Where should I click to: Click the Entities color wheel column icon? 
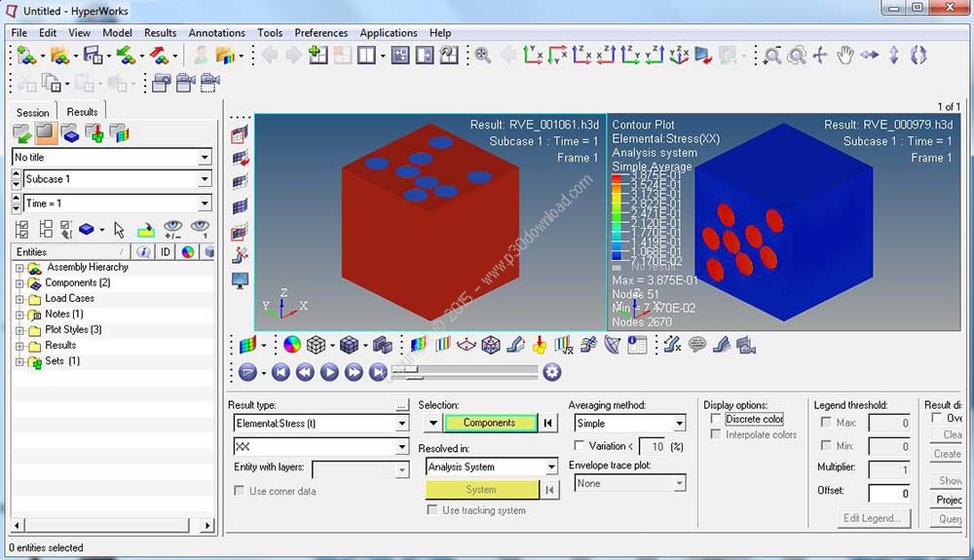[188, 251]
